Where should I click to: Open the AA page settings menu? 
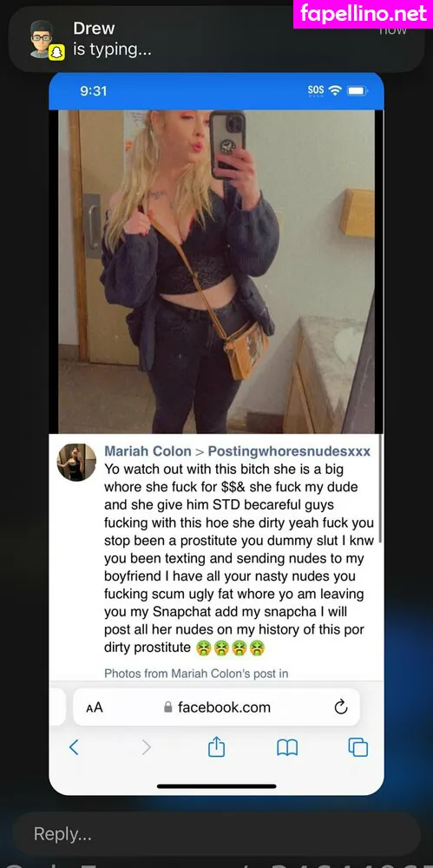[x=94, y=707]
